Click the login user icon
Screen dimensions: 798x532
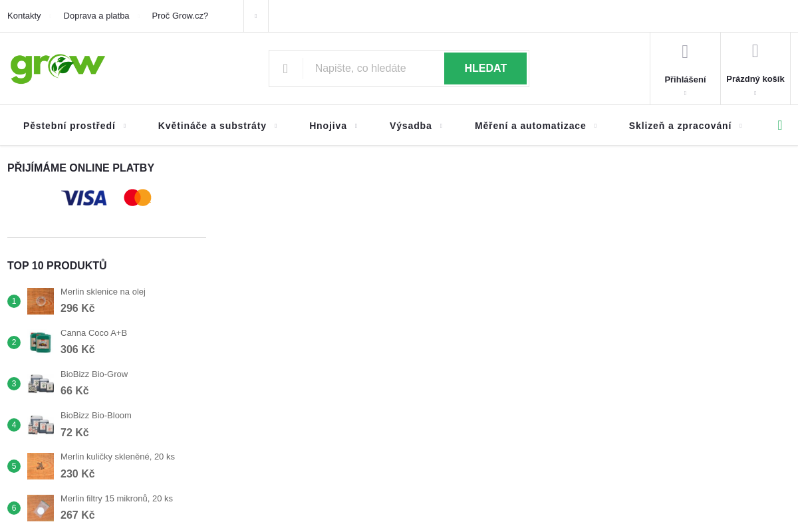tap(685, 51)
